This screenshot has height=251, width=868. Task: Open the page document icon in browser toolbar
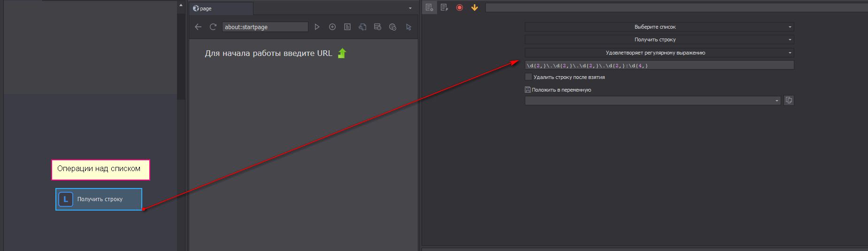click(x=347, y=27)
